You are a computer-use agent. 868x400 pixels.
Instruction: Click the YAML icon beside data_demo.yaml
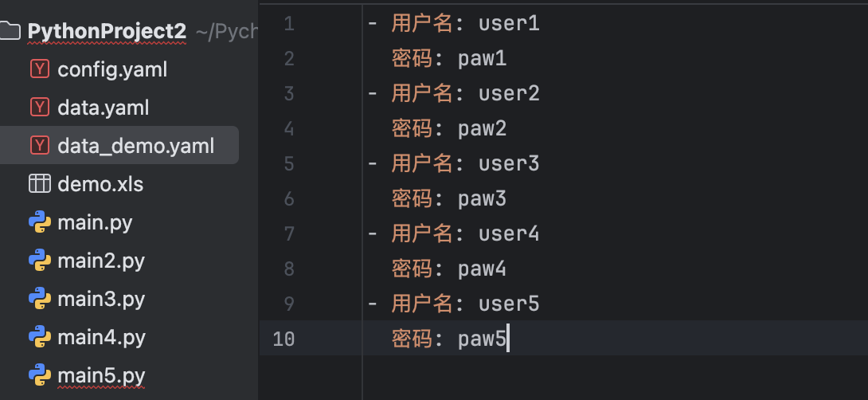point(39,146)
